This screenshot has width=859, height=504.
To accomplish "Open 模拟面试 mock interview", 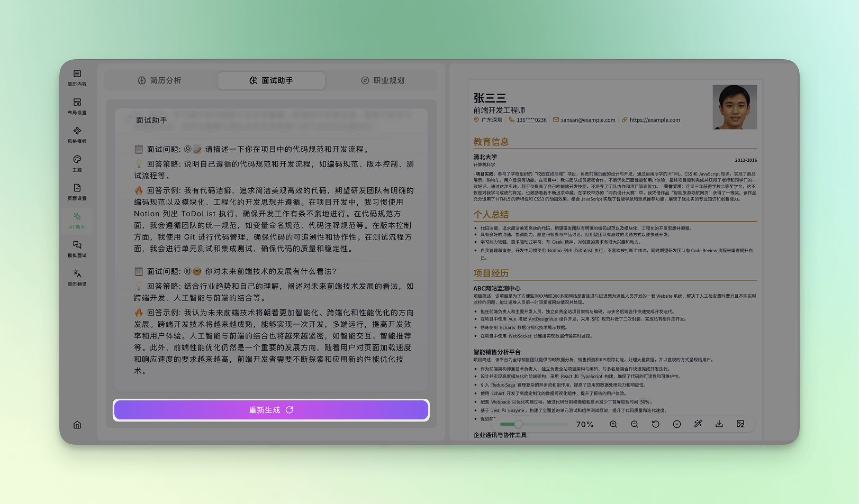I will pos(77,249).
